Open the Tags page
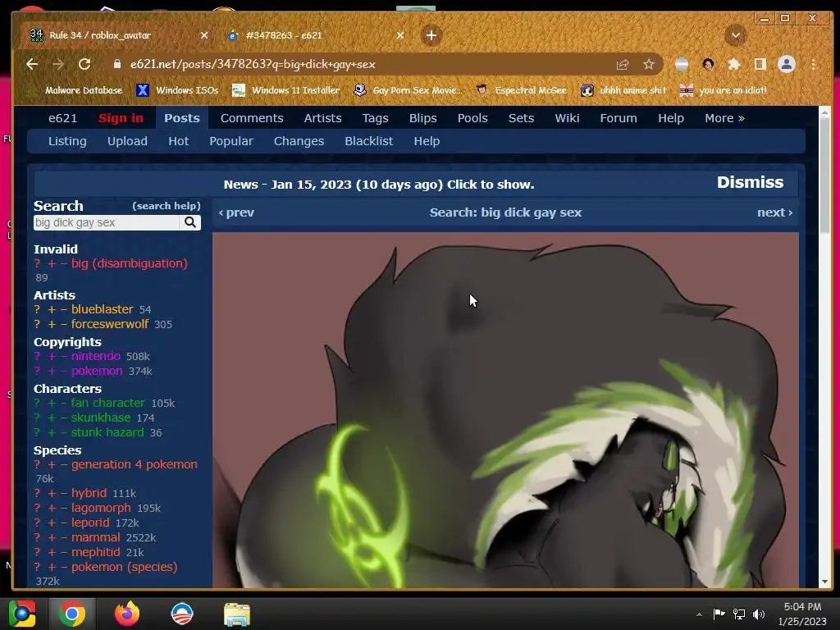The image size is (840, 630). (375, 118)
